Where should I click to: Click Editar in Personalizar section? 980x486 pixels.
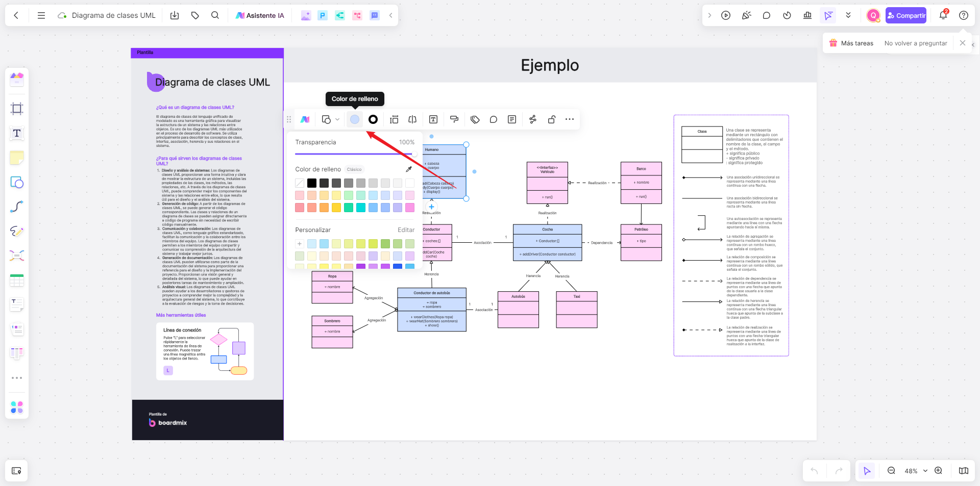[x=406, y=230]
